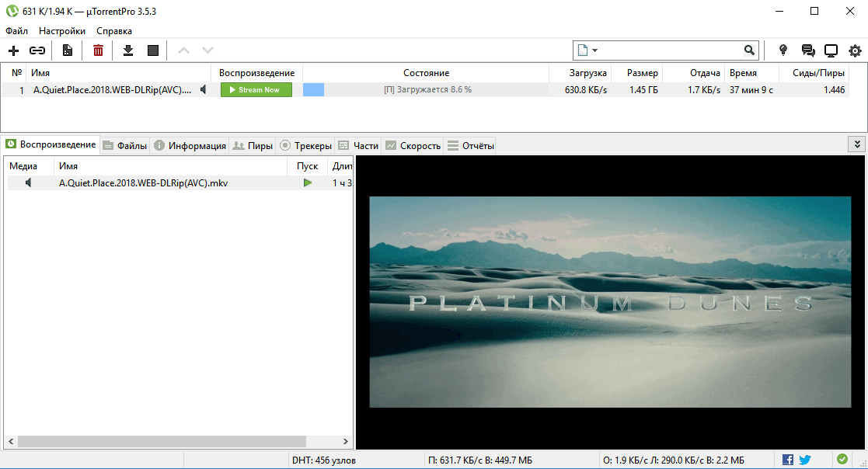Switch to the Отчёты tab
The height and width of the screenshot is (469, 868).
pos(471,145)
